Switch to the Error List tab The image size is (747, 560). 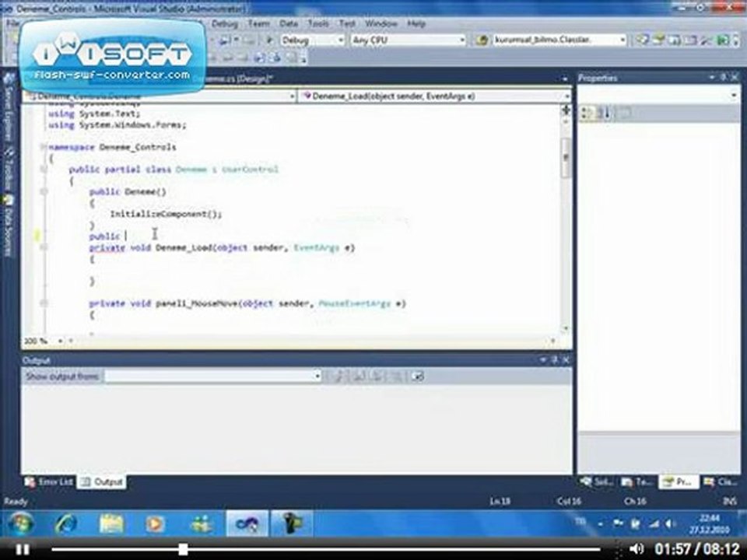click(x=49, y=482)
